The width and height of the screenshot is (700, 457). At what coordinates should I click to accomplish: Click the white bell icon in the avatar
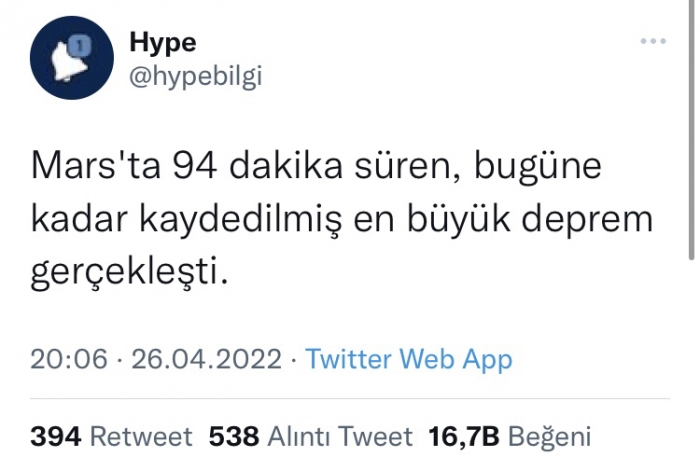(68, 64)
